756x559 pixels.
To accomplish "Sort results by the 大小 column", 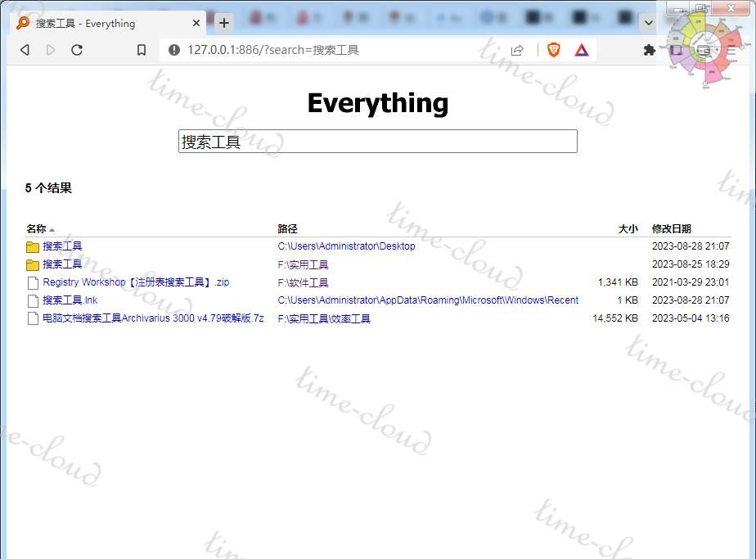I will point(628,229).
